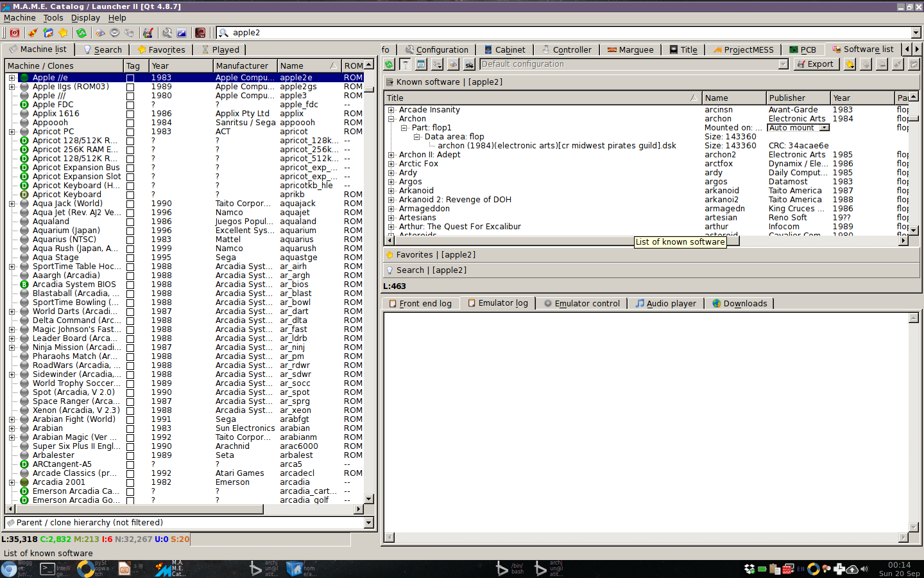Click the M.A.M.E. red logo icon in the toolbar

tap(200, 33)
